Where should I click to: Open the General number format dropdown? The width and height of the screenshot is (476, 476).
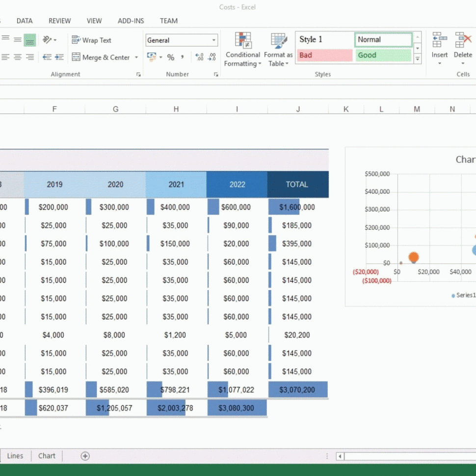[182, 40]
